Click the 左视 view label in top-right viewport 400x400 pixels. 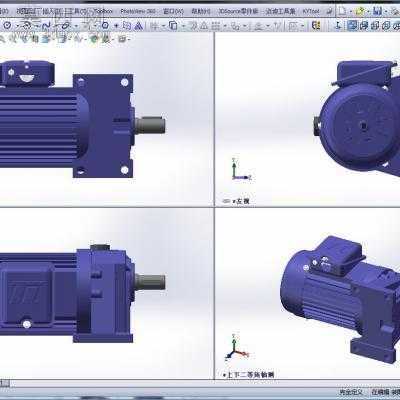(x=241, y=201)
